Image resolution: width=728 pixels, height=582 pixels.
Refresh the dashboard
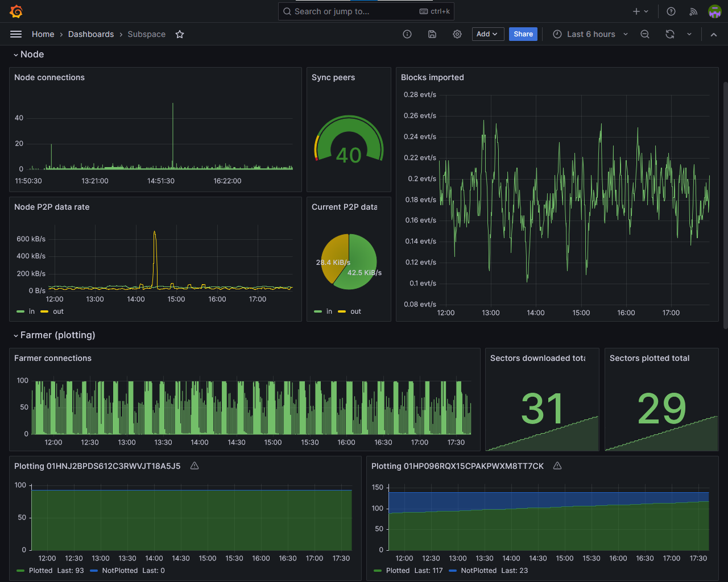click(x=670, y=34)
